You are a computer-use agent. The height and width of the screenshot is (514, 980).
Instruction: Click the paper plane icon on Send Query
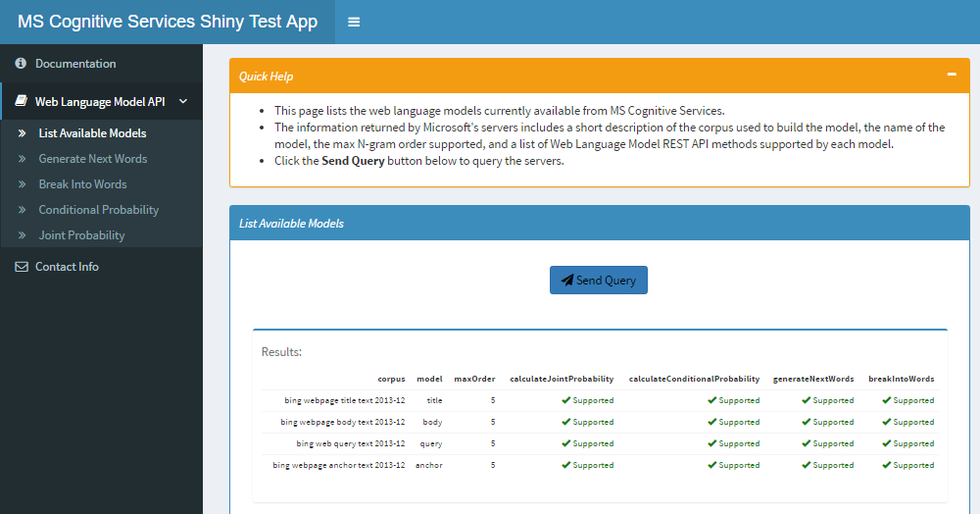[566, 281]
